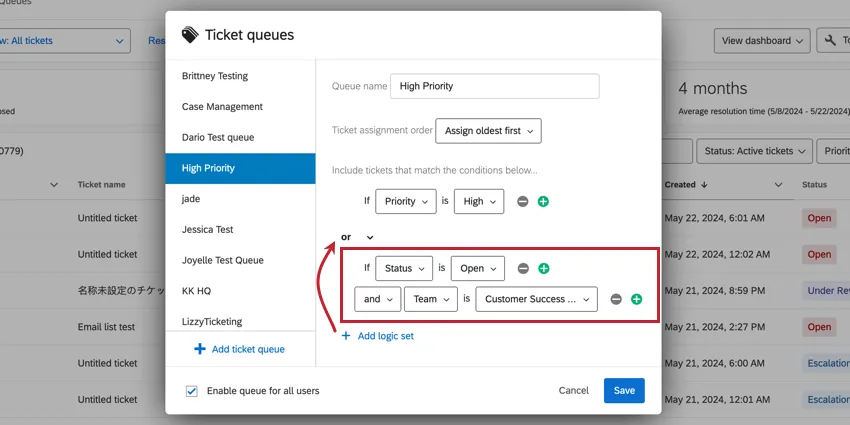Click the plus icon for Add ticket queue
850x425 pixels.
[x=201, y=349]
